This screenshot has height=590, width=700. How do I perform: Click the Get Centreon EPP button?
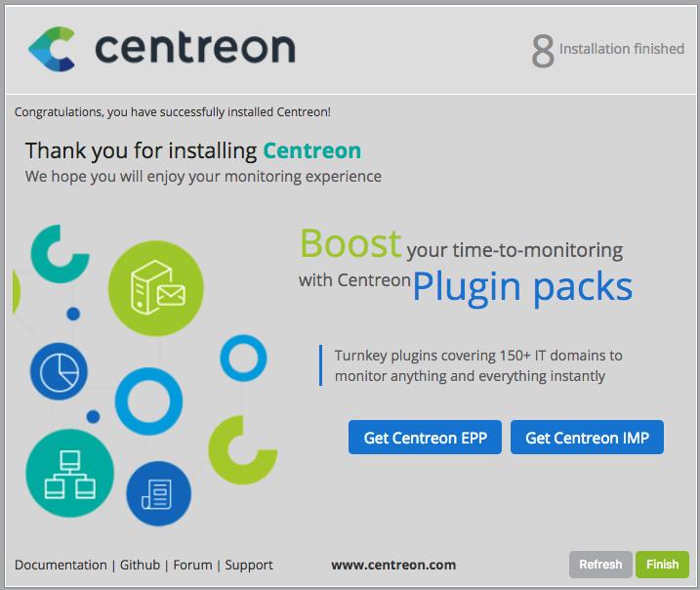point(425,438)
